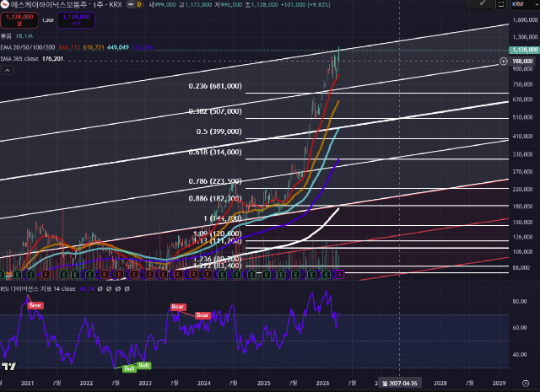Click the dash market status indicator
Screen dimensions: 540x392
(x=131, y=4)
